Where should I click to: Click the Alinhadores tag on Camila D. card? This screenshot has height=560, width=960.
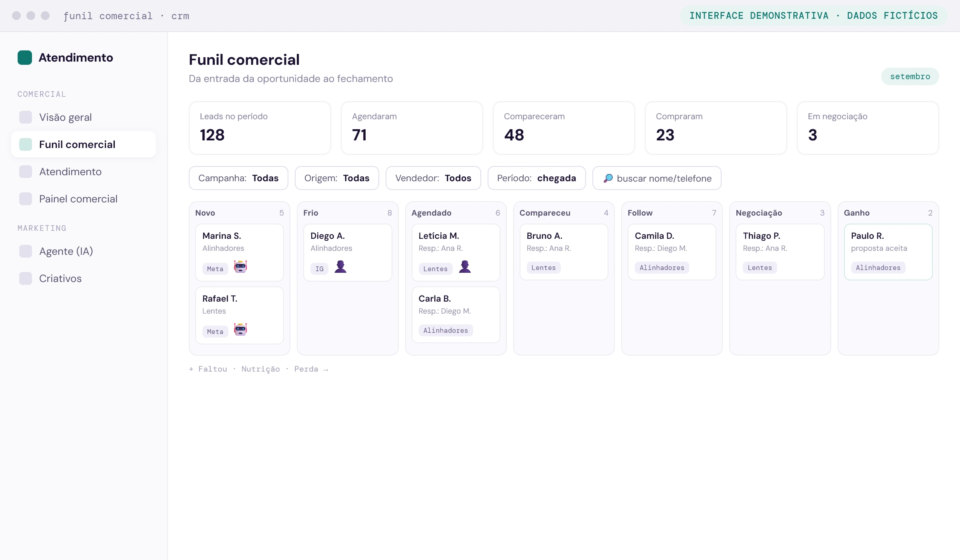(x=662, y=268)
